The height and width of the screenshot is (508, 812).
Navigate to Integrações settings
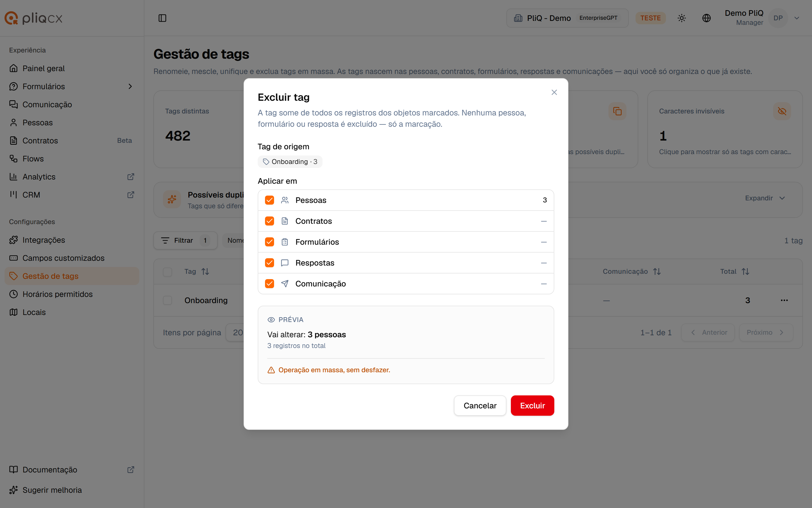71,240
